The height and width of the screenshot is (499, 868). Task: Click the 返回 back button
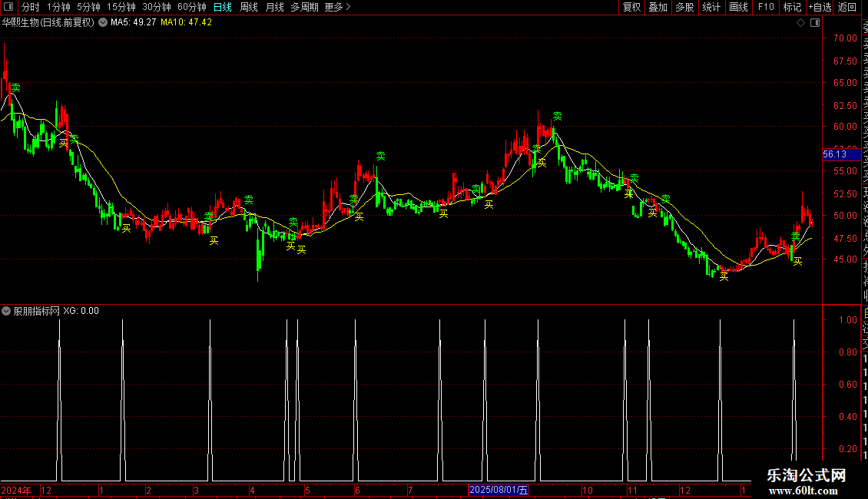pos(847,7)
